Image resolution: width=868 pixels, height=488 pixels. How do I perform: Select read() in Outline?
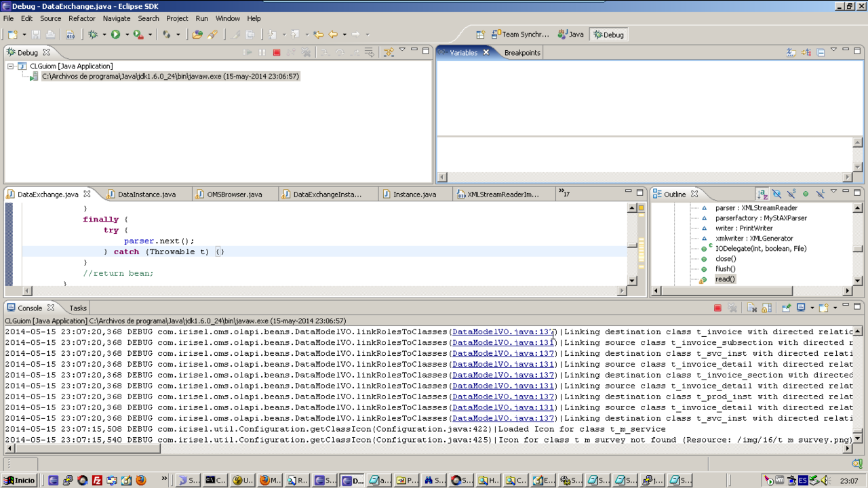[725, 279]
